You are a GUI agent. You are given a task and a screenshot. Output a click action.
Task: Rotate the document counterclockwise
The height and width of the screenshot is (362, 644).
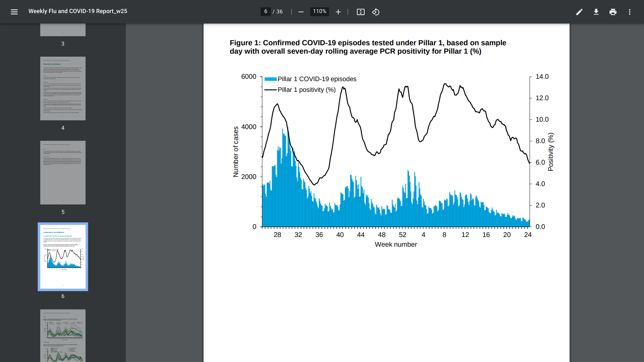tap(376, 12)
